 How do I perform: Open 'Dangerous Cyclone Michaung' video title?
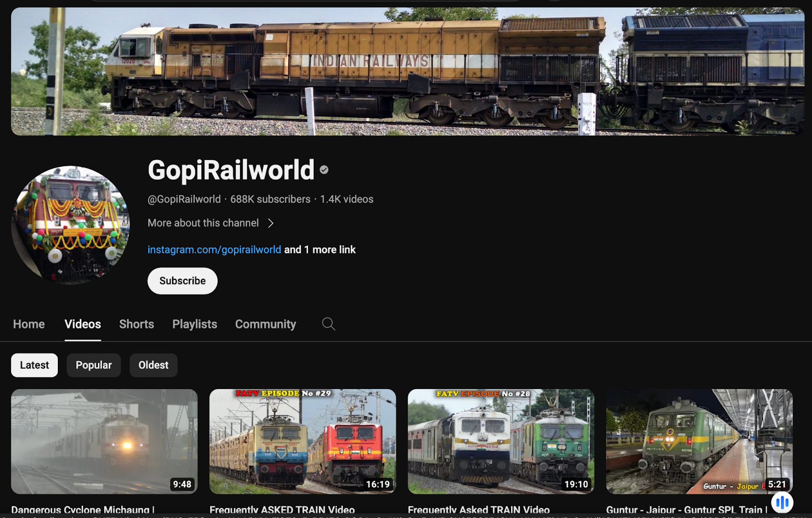[x=83, y=510]
